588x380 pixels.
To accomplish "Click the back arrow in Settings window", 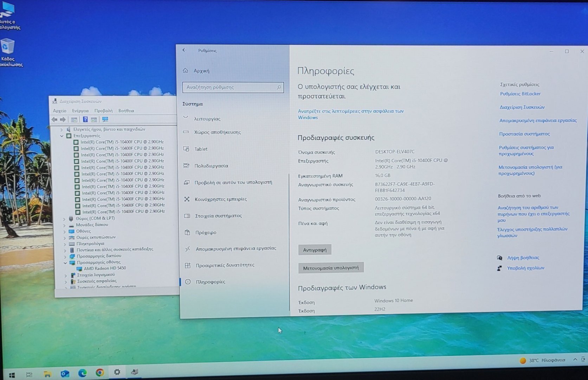I will coord(185,50).
